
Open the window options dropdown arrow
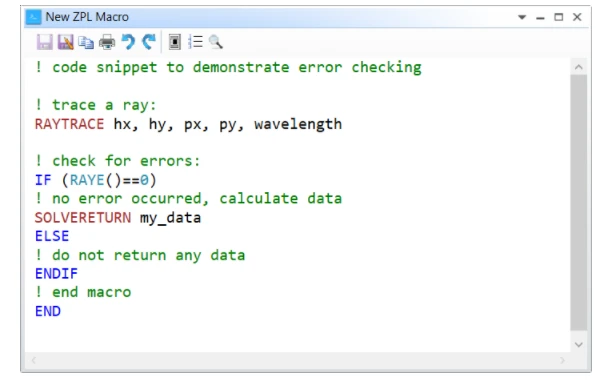click(522, 17)
